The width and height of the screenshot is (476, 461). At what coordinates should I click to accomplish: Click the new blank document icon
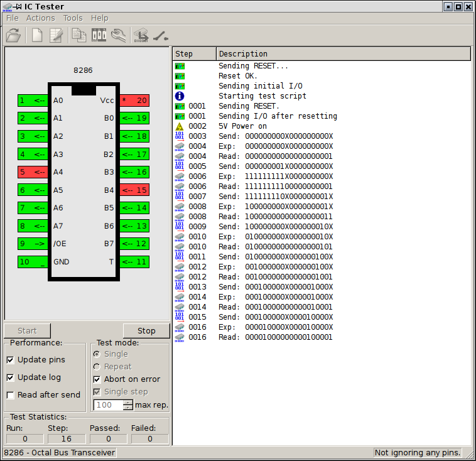pyautogui.click(x=37, y=36)
